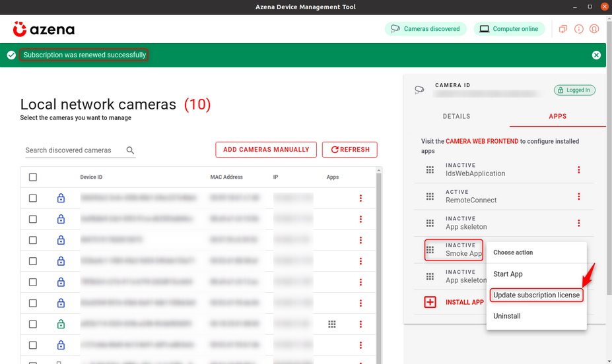612x364 pixels.
Task: Click the azena logo
Action: coord(44,29)
